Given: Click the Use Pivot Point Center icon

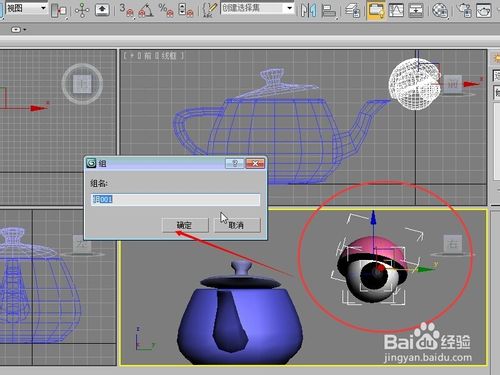Looking at the screenshot, I should point(59,10).
